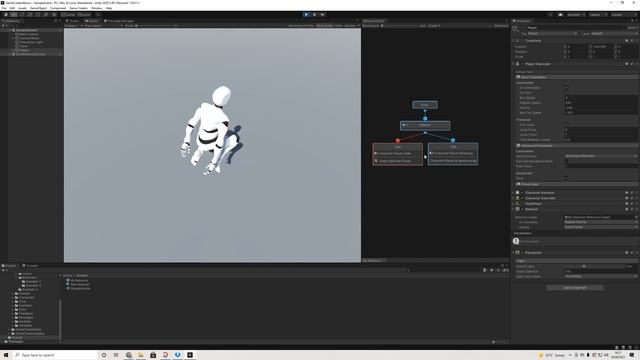This screenshot has width=640, height=360.
Task: Click the Add Component button
Action: pos(575,288)
